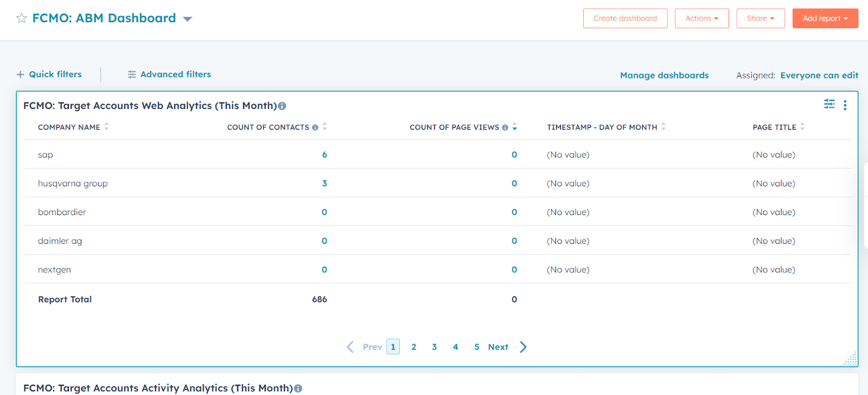Click nextgen row Timestamp No value
Screen dimensions: 868x395
pyautogui.click(x=568, y=269)
